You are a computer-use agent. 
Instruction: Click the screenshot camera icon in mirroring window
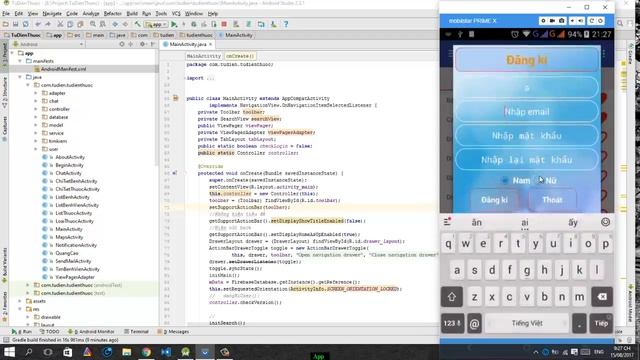click(562, 21)
